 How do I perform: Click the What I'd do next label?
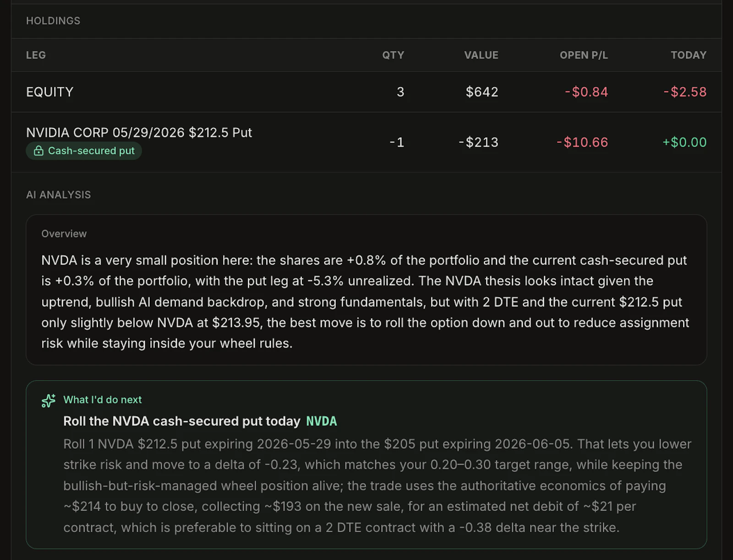coord(103,400)
